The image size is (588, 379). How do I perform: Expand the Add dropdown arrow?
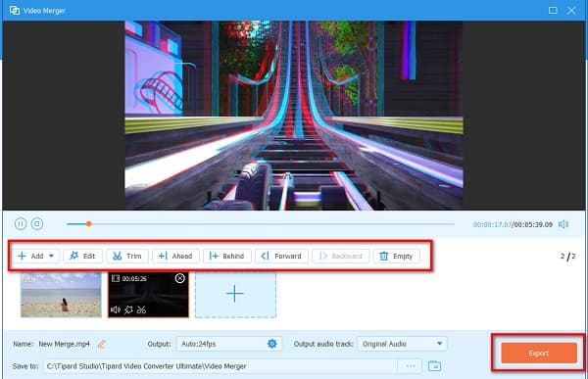point(52,256)
